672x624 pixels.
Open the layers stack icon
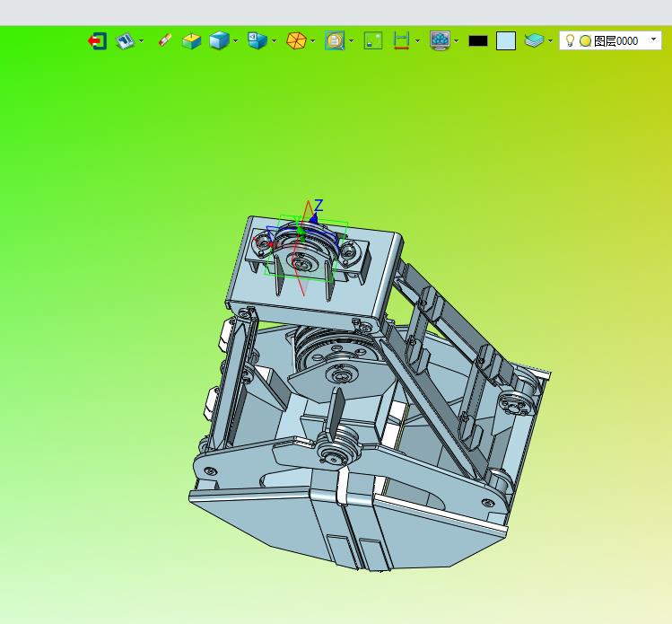[534, 40]
